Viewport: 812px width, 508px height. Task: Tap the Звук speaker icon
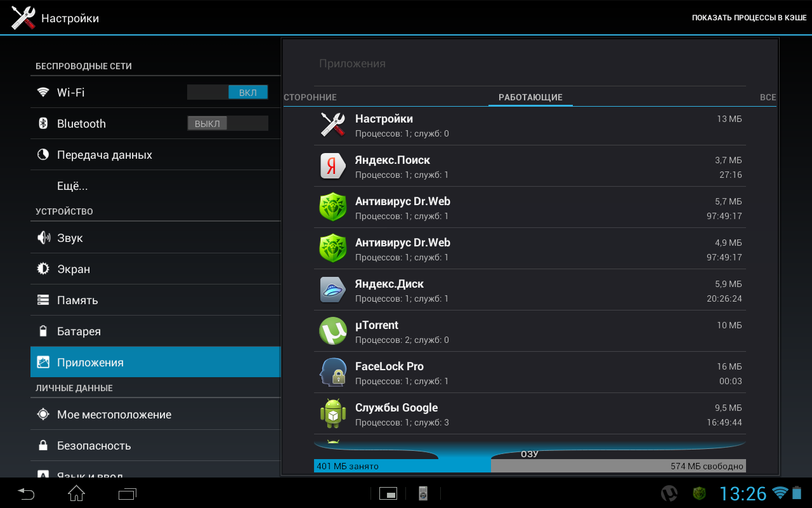coord(43,237)
